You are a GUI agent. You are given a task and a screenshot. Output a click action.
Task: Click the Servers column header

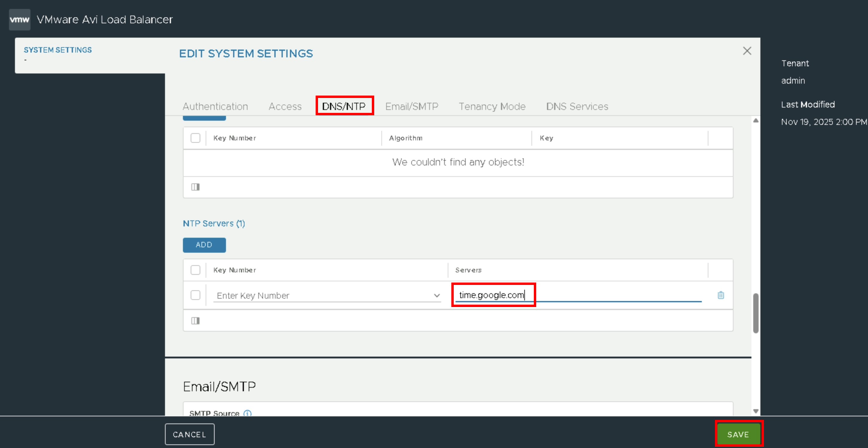(x=468, y=270)
